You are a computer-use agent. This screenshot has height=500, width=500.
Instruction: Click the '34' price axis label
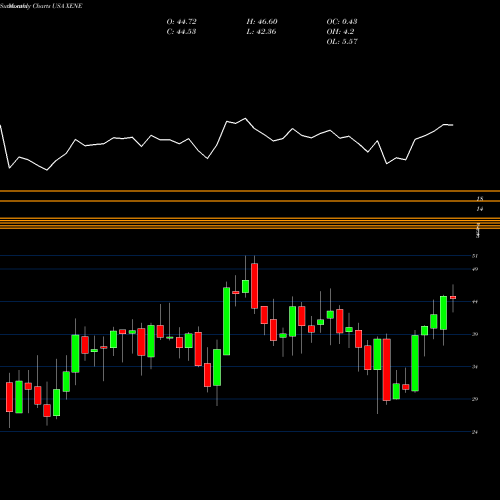click(475, 367)
